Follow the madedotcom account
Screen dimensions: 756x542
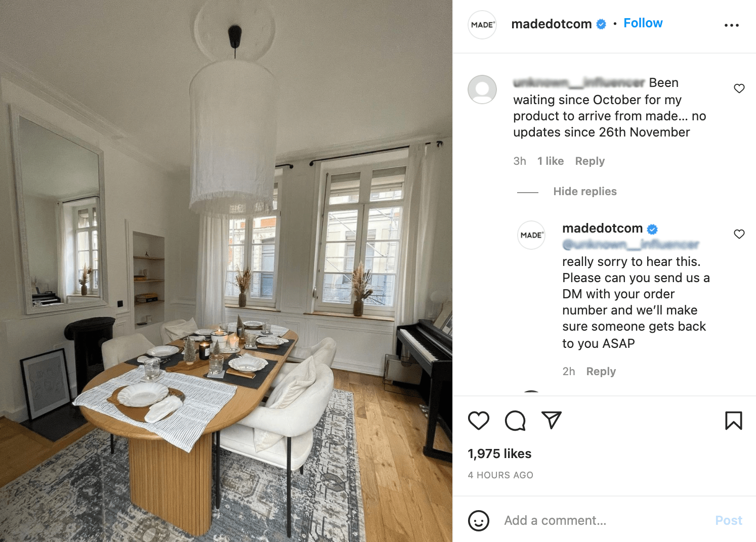[x=643, y=23]
